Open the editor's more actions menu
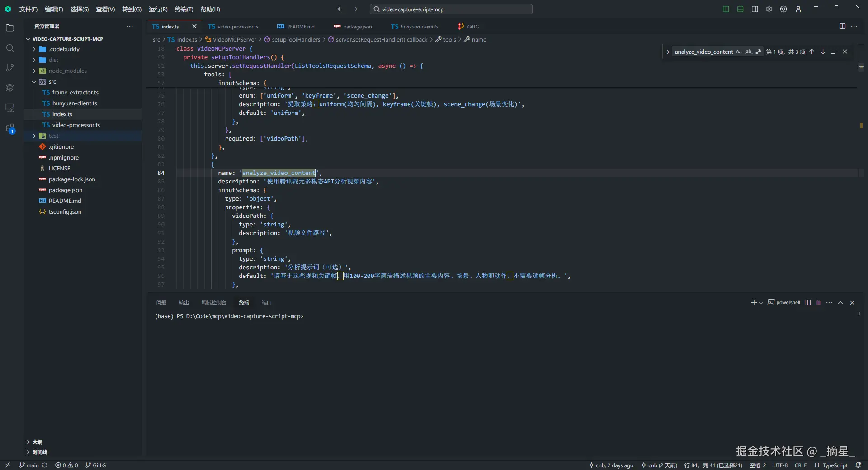The width and height of the screenshot is (868, 470). 854,26
